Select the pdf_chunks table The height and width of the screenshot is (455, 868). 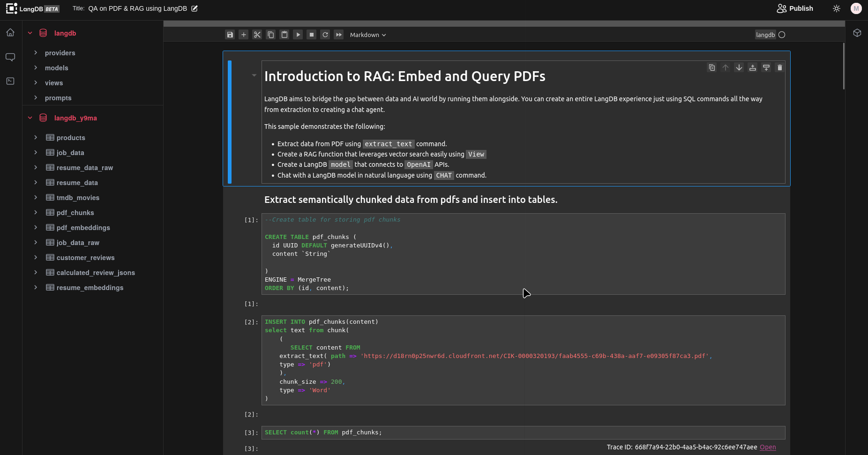click(x=75, y=213)
